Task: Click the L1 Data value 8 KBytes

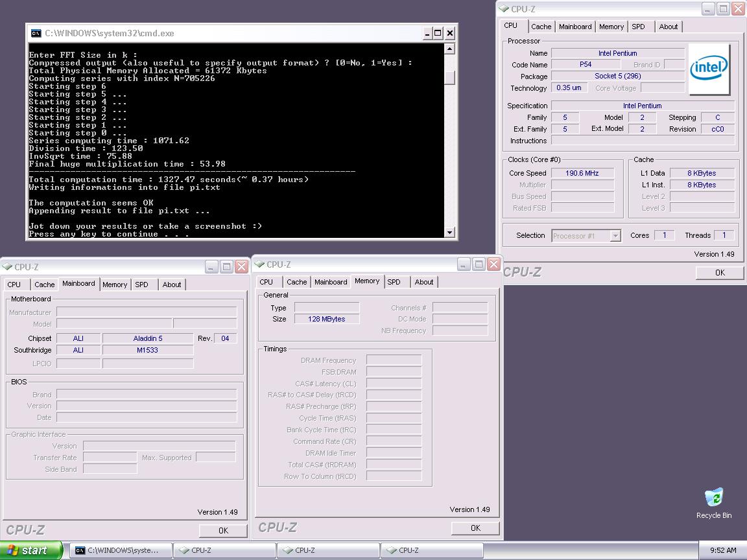Action: pyautogui.click(x=702, y=173)
